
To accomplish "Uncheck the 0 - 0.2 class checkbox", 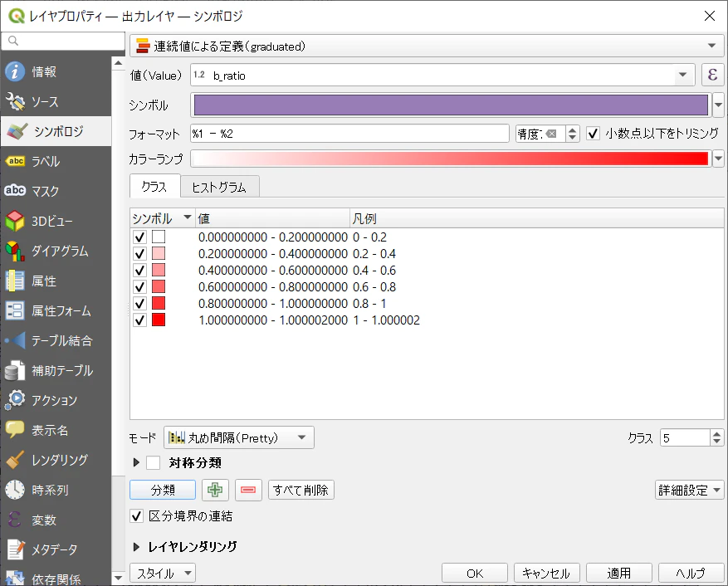I will [x=139, y=237].
